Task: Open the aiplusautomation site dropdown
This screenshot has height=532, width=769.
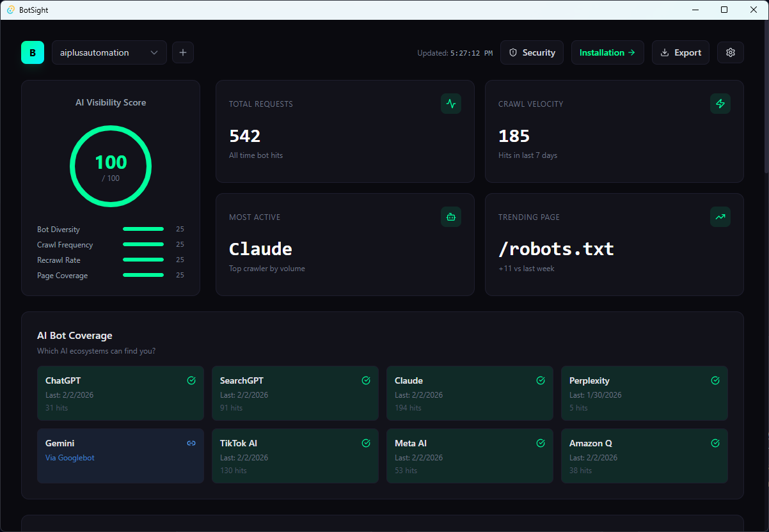Action: 109,52
